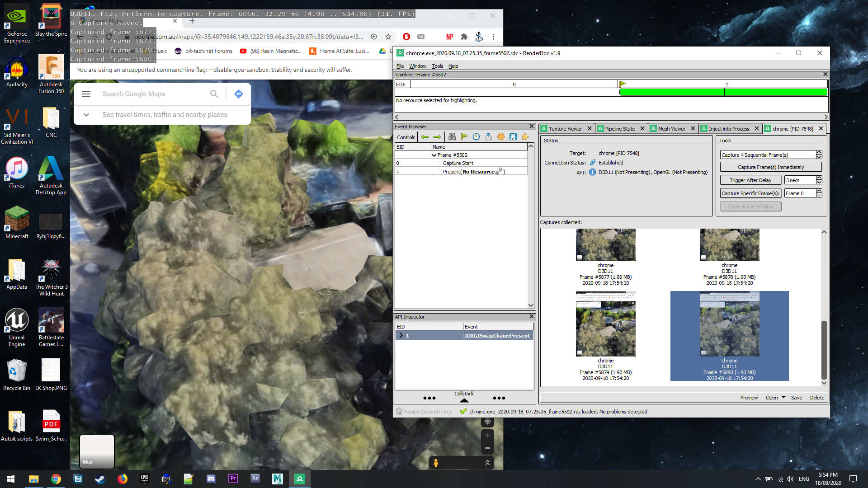Image resolution: width=868 pixels, height=488 pixels.
Task: Open the dropdown arrow next to Open
Action: pos(783,398)
